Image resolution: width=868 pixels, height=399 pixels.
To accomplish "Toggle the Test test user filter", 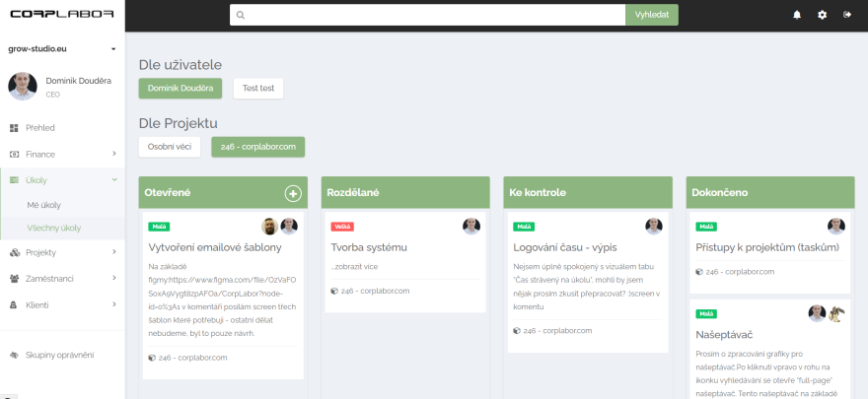I will [x=258, y=89].
